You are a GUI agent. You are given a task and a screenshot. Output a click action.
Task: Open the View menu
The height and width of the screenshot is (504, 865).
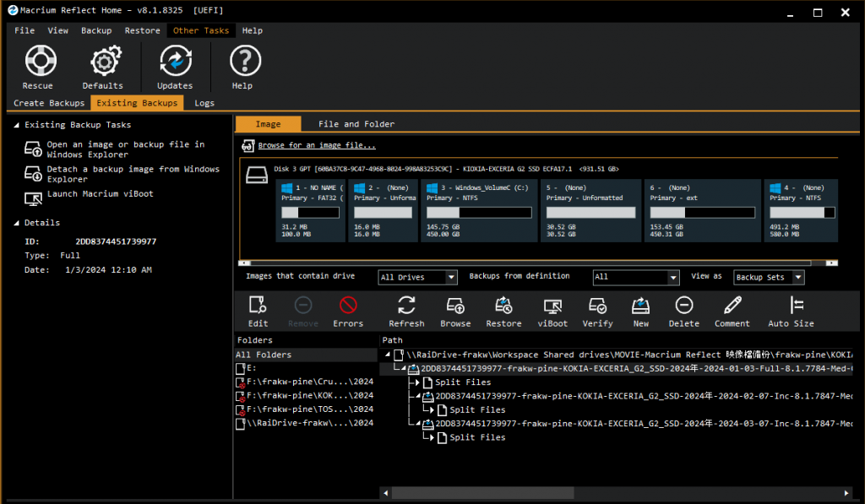click(x=58, y=30)
